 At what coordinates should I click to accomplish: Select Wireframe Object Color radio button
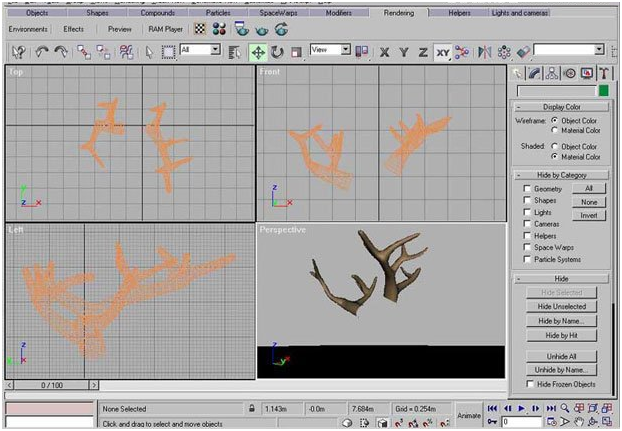tap(555, 120)
